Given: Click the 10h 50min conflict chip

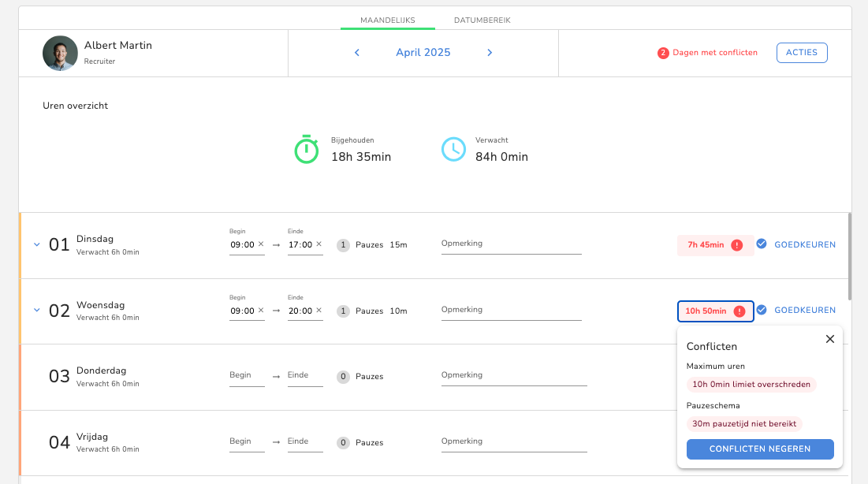Looking at the screenshot, I should click(715, 311).
